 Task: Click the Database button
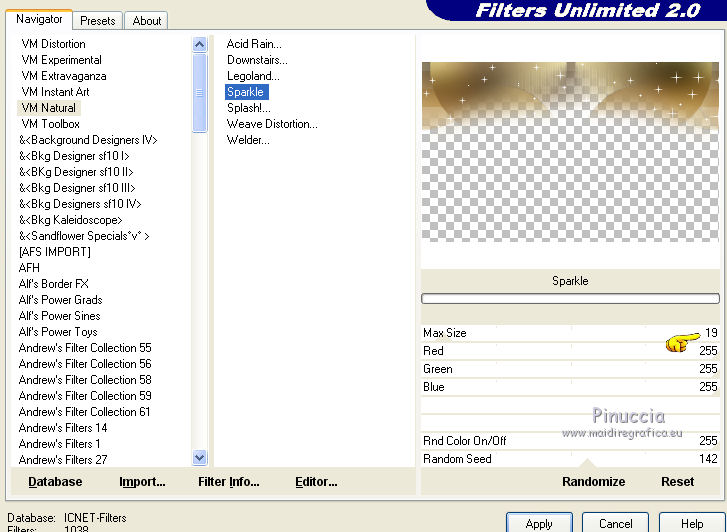[x=55, y=482]
